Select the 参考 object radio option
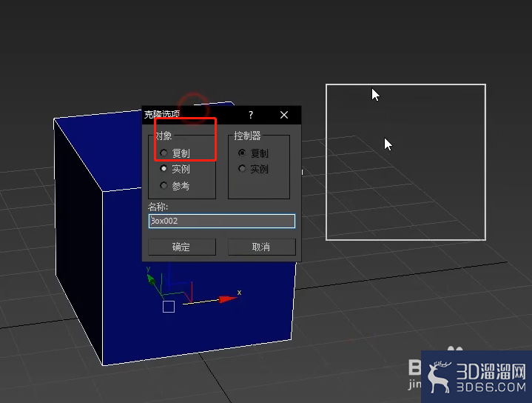The width and height of the screenshot is (532, 403). (x=164, y=185)
